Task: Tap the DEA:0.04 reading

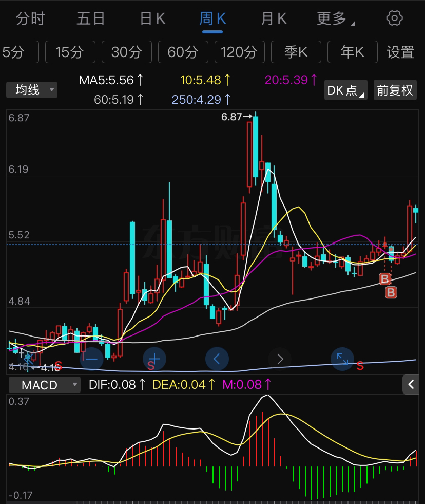Action: pos(184,385)
